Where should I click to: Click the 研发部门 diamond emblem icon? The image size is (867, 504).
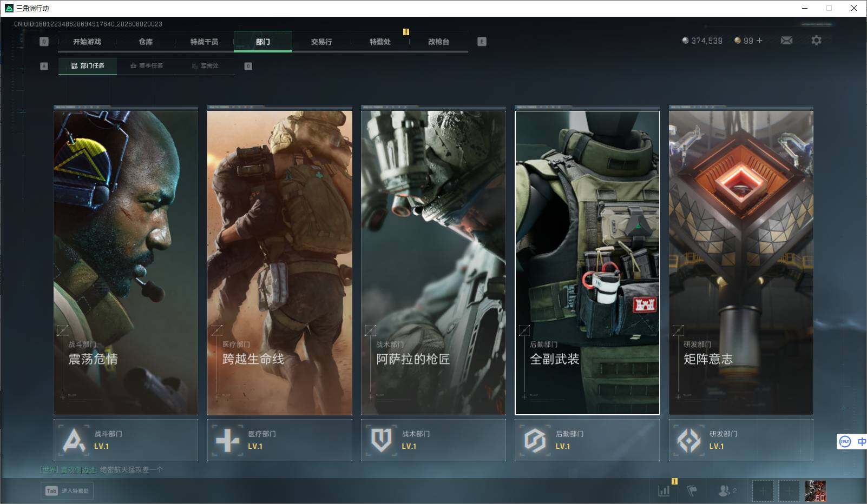tap(689, 440)
